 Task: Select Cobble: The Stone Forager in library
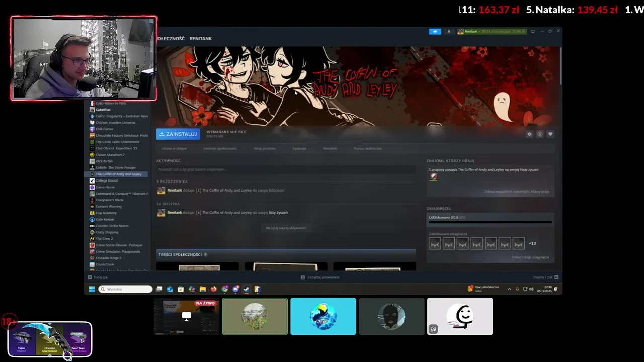116,168
